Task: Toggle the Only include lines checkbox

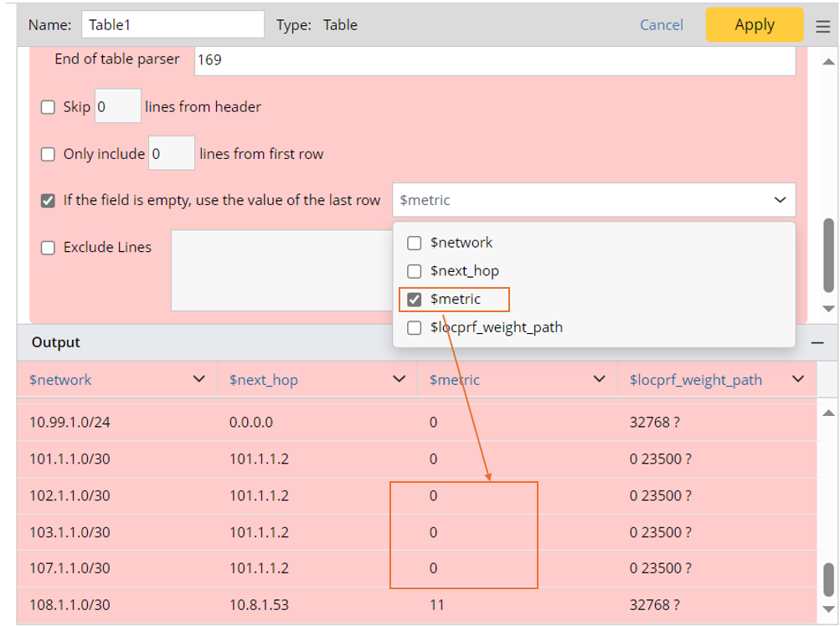Action: click(49, 154)
